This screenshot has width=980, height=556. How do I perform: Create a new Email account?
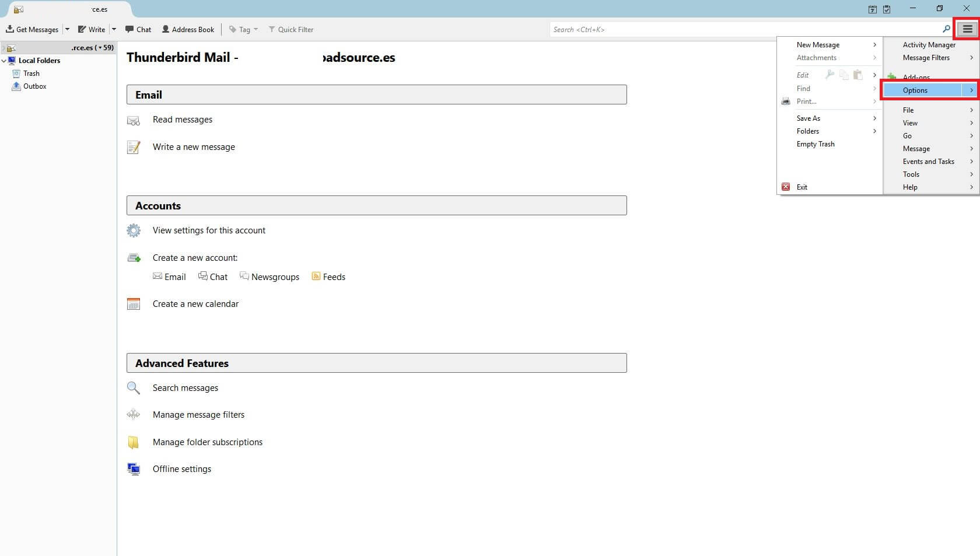tap(169, 277)
